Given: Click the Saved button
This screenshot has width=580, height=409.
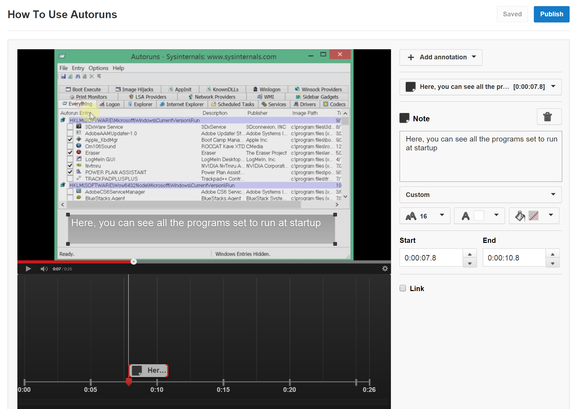Looking at the screenshot, I should coord(512,14).
